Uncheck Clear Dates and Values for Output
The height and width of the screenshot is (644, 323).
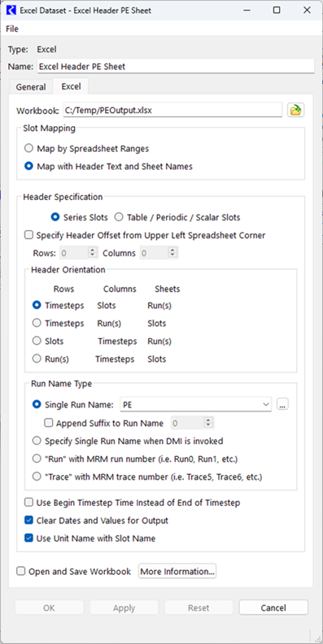tap(28, 520)
